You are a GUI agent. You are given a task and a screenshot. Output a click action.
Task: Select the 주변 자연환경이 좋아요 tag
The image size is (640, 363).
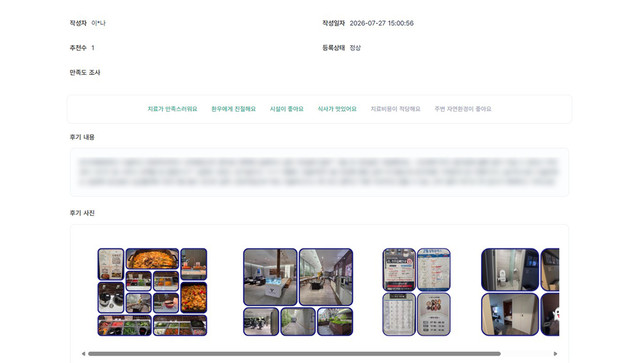463,109
